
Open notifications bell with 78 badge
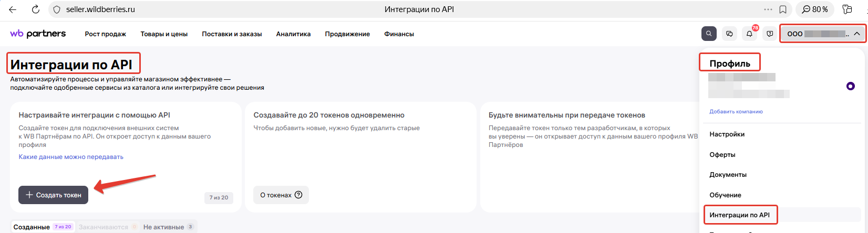tap(749, 34)
